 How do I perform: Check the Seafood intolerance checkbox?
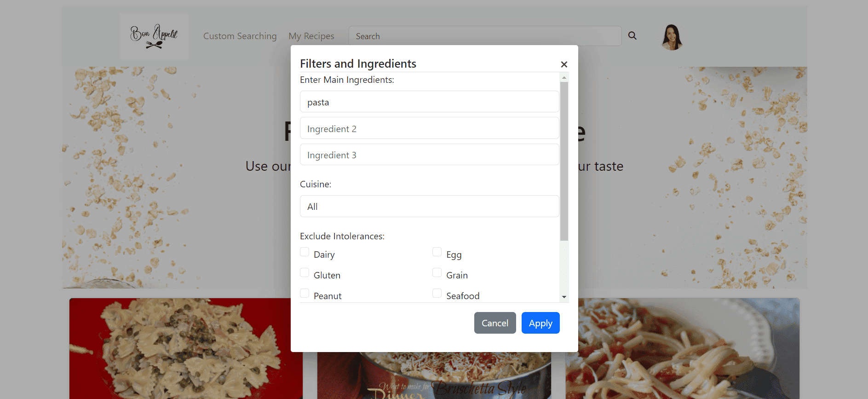click(x=437, y=293)
